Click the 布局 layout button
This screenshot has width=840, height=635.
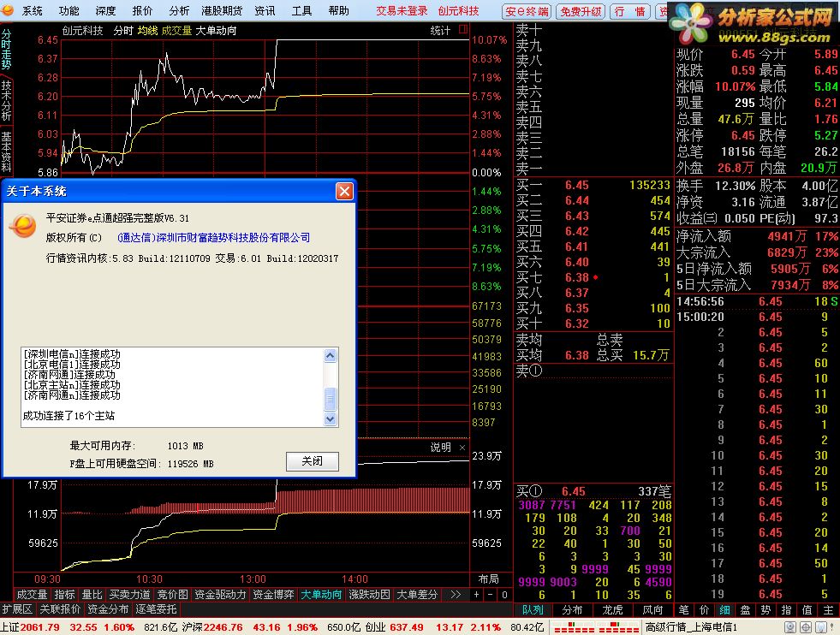coord(488,579)
